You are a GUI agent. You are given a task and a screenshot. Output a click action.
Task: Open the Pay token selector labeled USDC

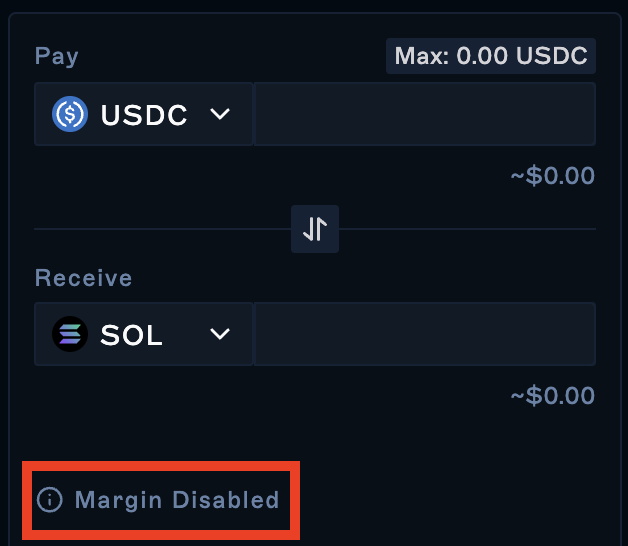[143, 115]
